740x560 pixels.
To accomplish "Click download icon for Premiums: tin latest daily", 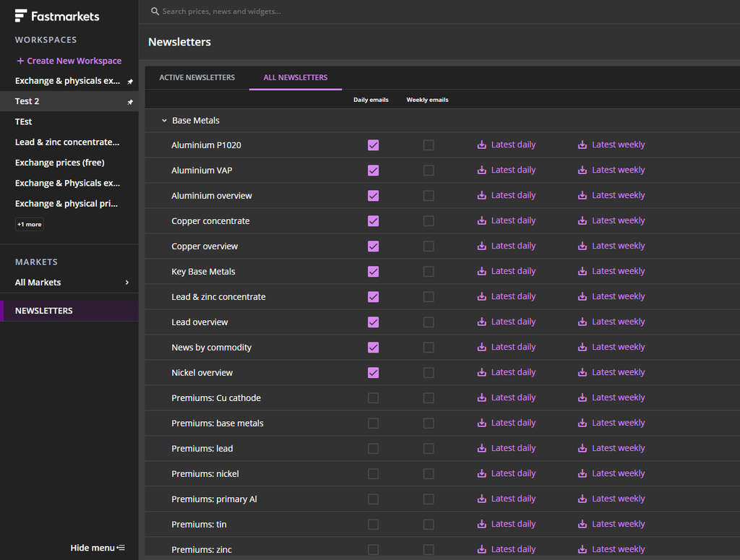I will tap(482, 525).
